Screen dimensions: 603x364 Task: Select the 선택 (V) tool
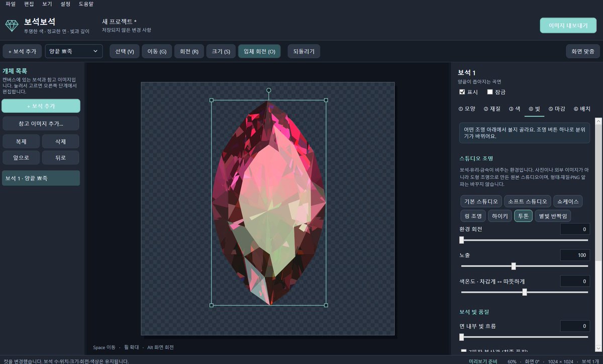coord(125,51)
